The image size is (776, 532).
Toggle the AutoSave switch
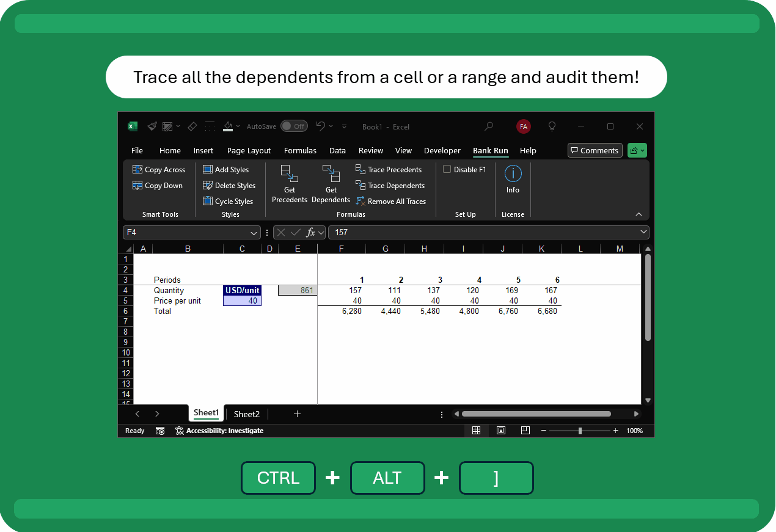coord(294,126)
